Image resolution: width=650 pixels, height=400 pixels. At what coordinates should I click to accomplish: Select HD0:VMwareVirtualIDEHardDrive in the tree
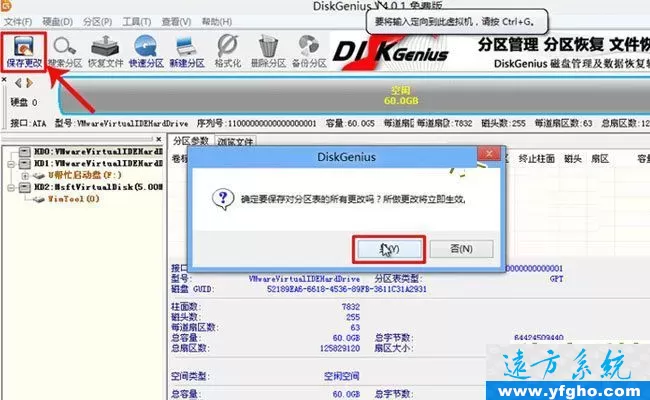[98, 152]
